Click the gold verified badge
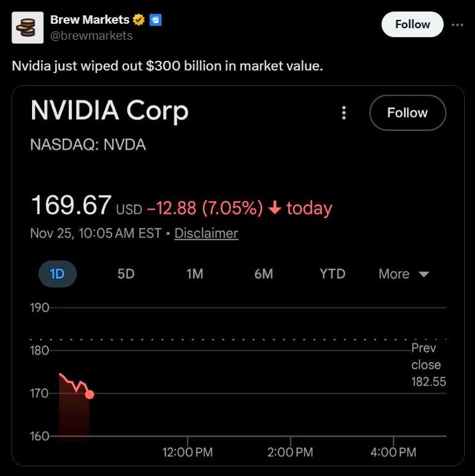This screenshot has height=476, width=475. coord(138,20)
